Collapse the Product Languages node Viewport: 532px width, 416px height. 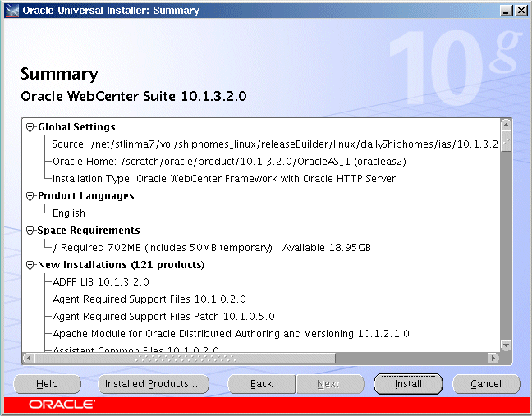[x=30, y=196]
